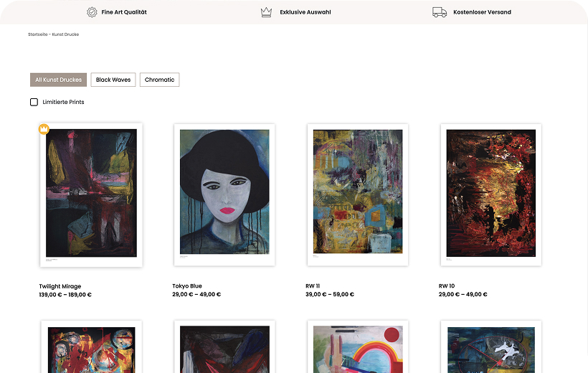This screenshot has width=588, height=373.
Task: Click the gold crown badge on Twilight Mirage
Action: (x=44, y=129)
